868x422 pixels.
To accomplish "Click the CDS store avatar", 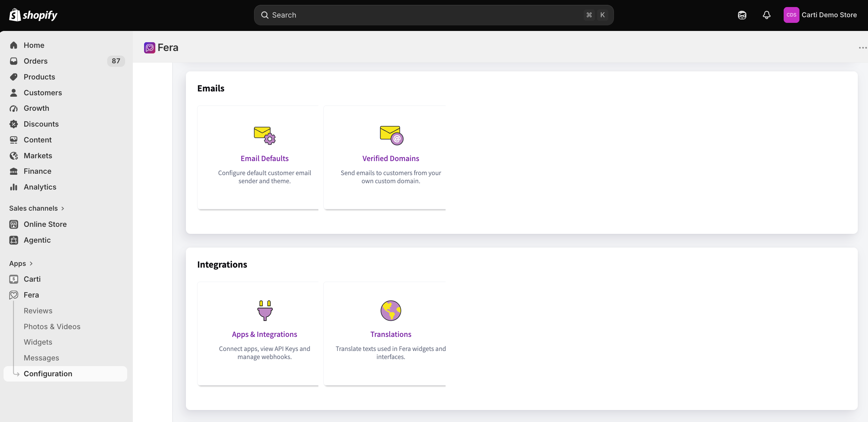I will click(x=791, y=15).
